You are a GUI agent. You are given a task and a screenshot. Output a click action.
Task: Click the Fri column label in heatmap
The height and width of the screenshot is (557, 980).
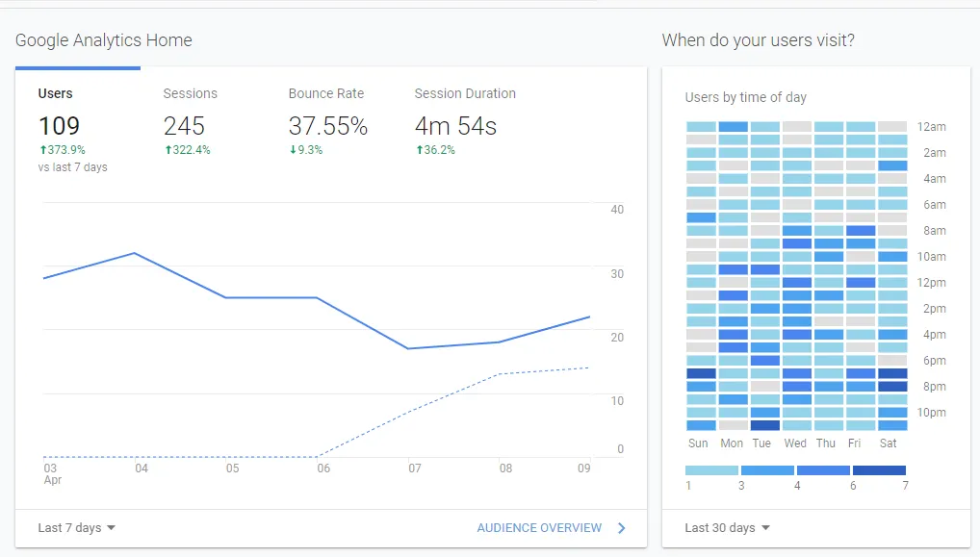[855, 443]
